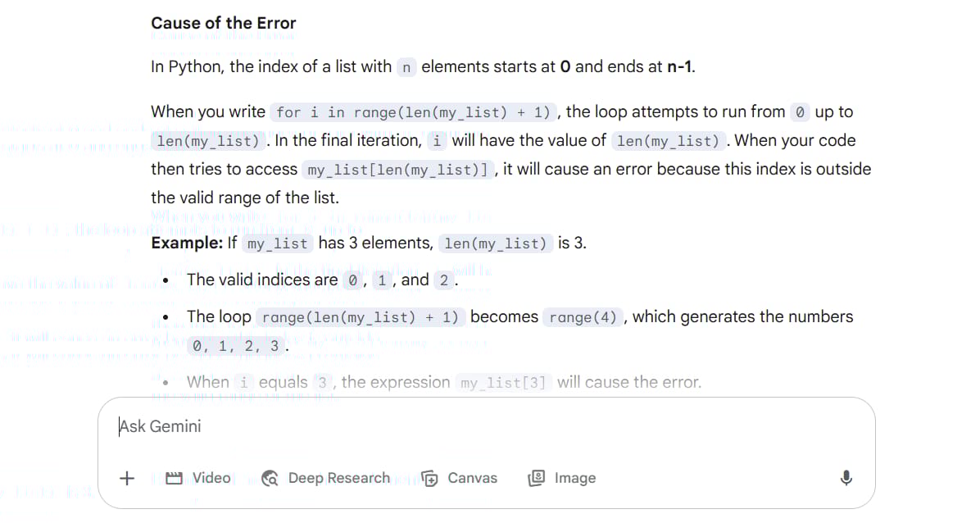This screenshot has height=523, width=980.
Task: Click the 0, 1, 2, 3 code chip
Action: (x=236, y=346)
